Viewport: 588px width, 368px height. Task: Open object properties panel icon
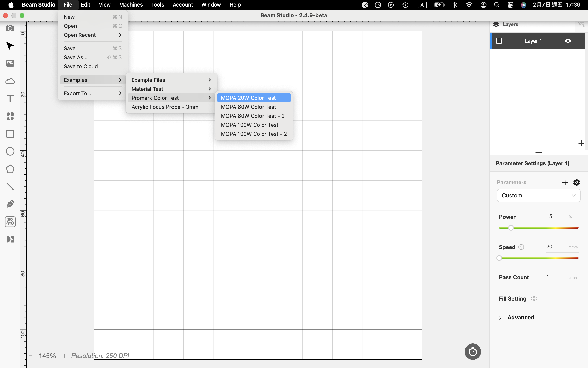click(581, 24)
